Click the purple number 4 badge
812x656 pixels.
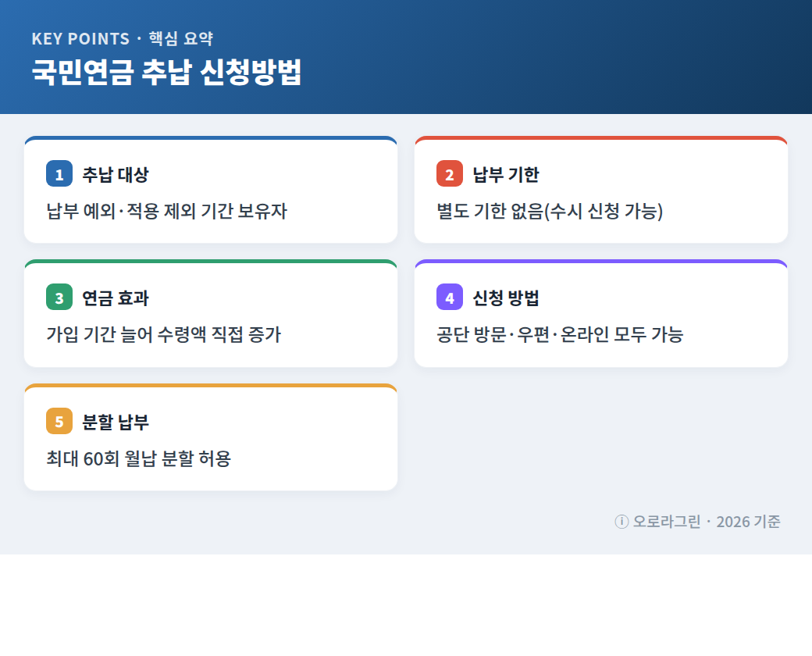coord(450,297)
